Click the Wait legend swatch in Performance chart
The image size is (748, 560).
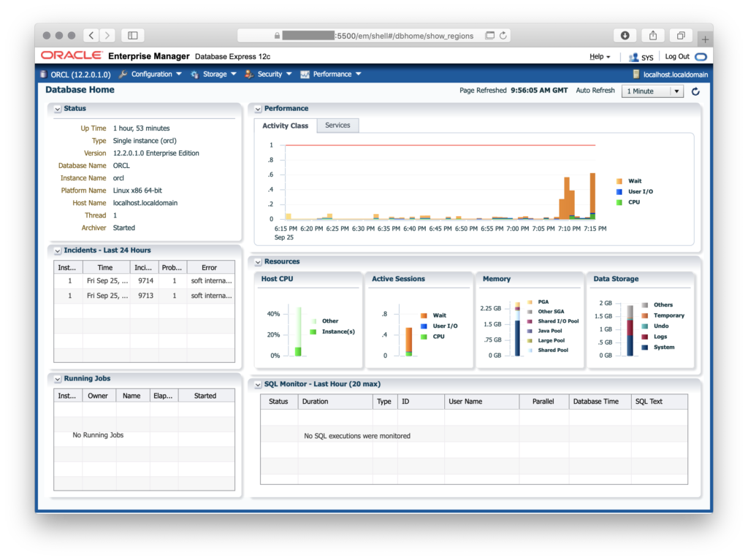619,181
